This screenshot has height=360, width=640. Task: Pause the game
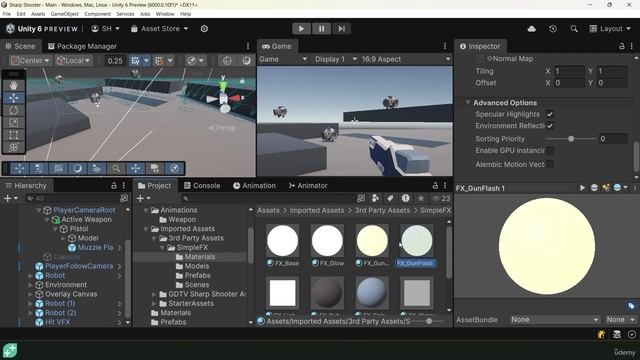pos(321,29)
